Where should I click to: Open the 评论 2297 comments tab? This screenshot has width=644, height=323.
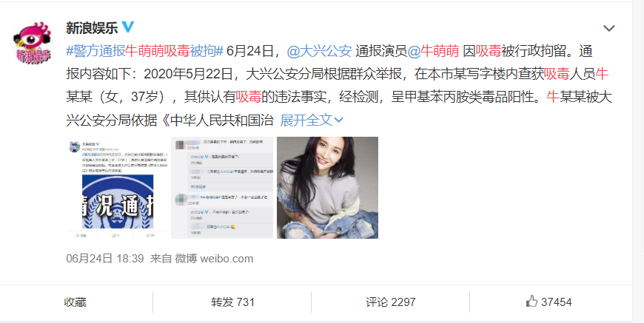pos(391,302)
